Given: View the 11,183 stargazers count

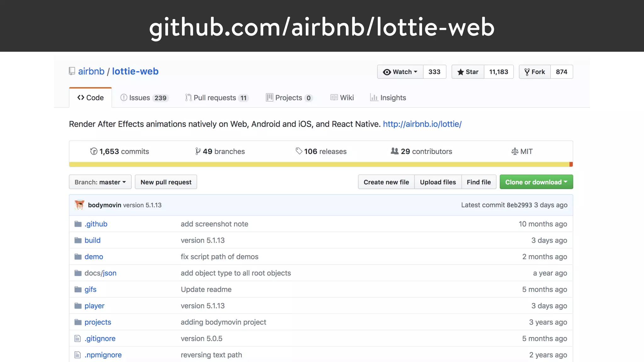Looking at the screenshot, I should point(499,72).
